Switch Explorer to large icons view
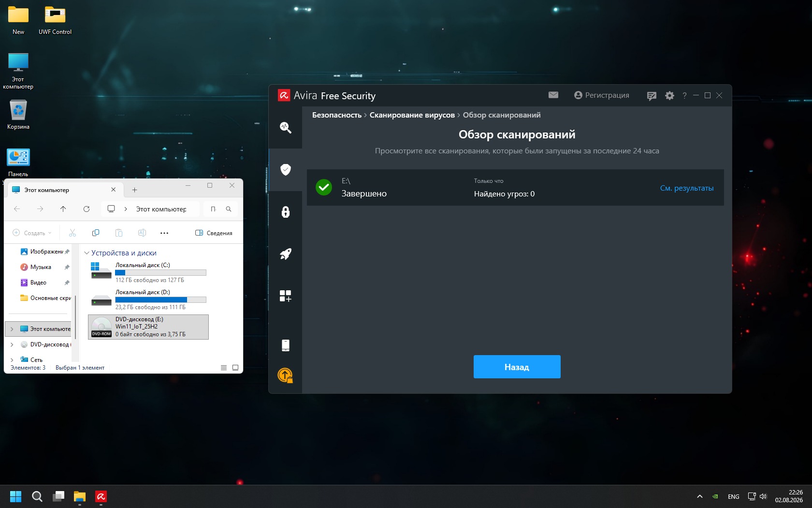This screenshot has width=812, height=508. (x=235, y=368)
